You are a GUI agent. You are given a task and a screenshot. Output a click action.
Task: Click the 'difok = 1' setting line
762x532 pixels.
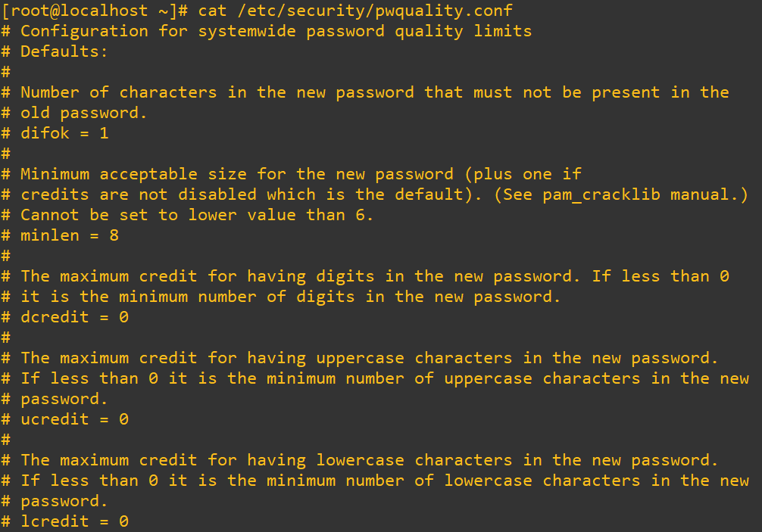[x=64, y=133]
